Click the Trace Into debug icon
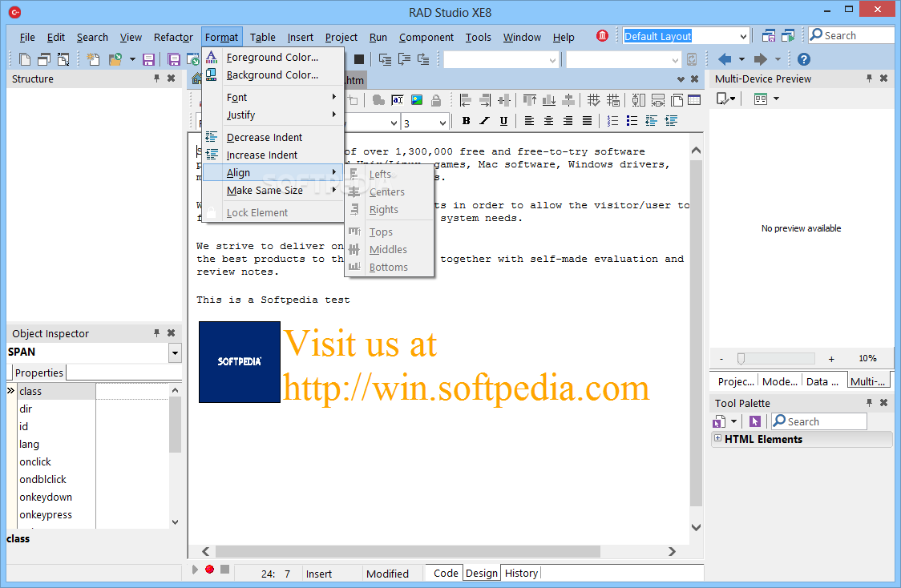The image size is (901, 588). pyautogui.click(x=385, y=59)
